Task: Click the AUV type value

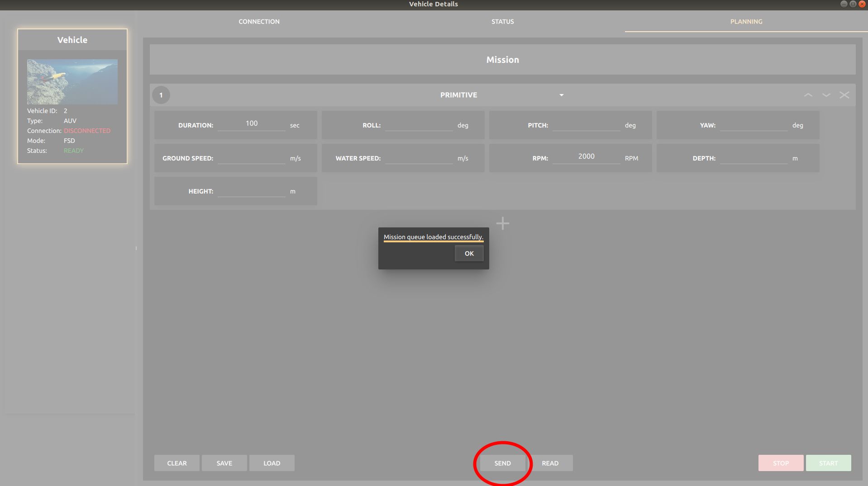Action: [70, 121]
